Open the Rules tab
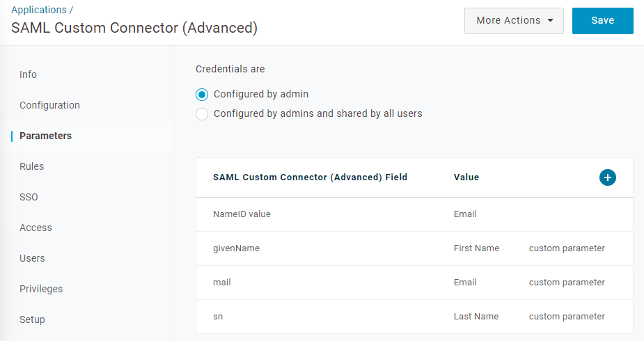 coord(31,166)
